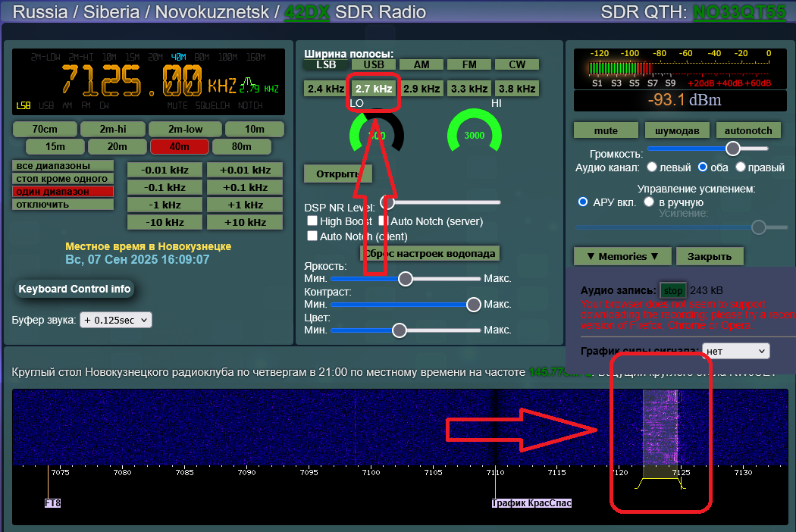Tune up by 0.01 kHz
The height and width of the screenshot is (532, 796).
click(245, 170)
